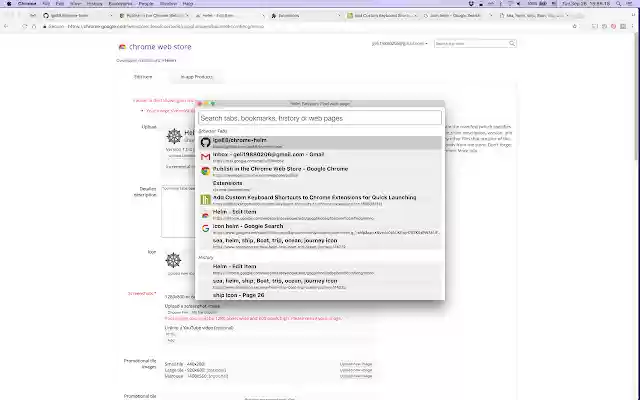Click the Chrome three-dot menu button
Viewport: 640px width, 400px height.
pyautogui.click(x=632, y=26)
